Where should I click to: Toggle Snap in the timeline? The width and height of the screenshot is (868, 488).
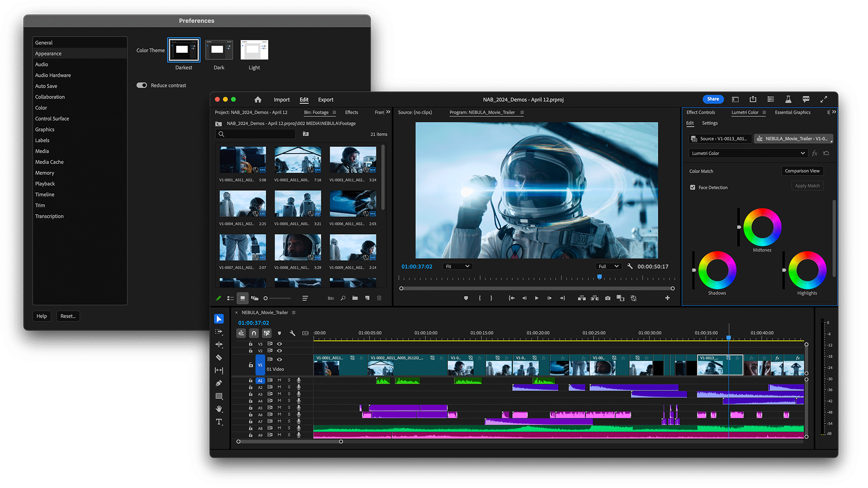coord(254,333)
